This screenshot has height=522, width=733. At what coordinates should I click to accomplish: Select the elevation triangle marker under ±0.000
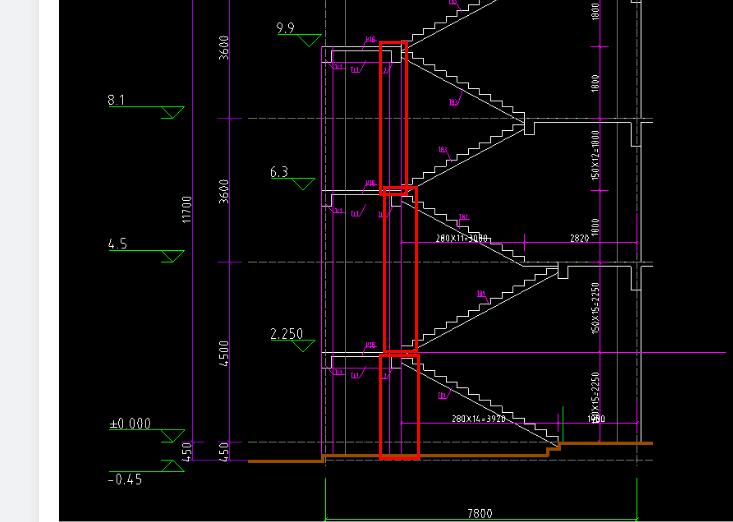[x=172, y=436]
